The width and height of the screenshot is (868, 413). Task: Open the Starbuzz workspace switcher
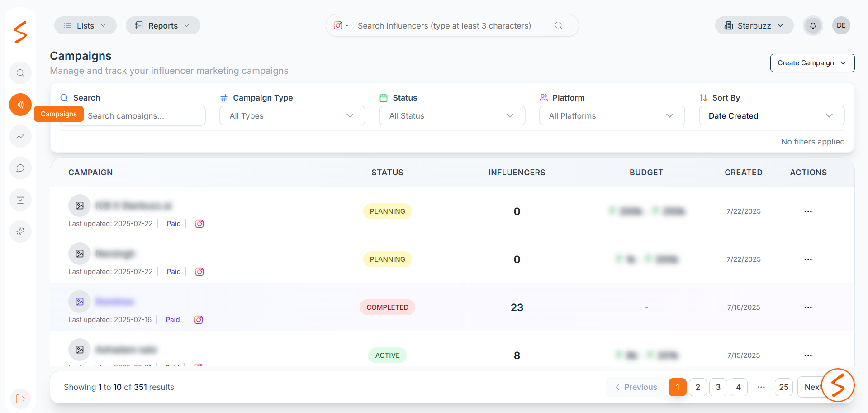[754, 26]
